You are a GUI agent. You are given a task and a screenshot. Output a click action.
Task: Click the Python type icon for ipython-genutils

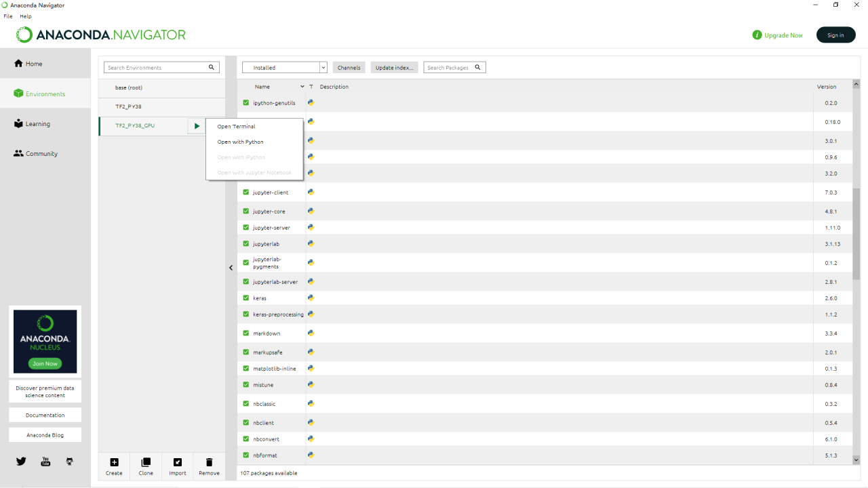(311, 102)
